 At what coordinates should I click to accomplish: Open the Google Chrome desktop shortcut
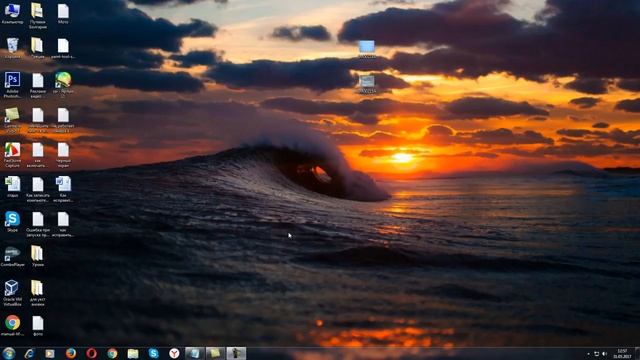point(12,325)
